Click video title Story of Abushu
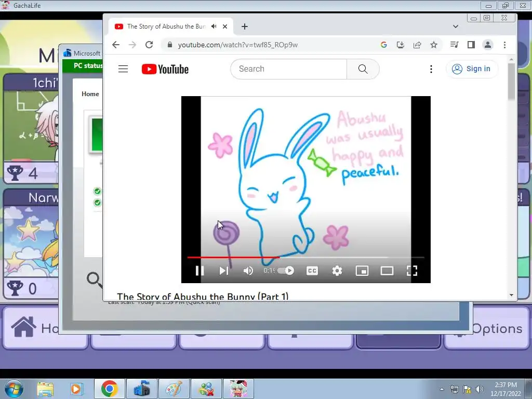Viewport: 532px width, 399px height. click(203, 296)
